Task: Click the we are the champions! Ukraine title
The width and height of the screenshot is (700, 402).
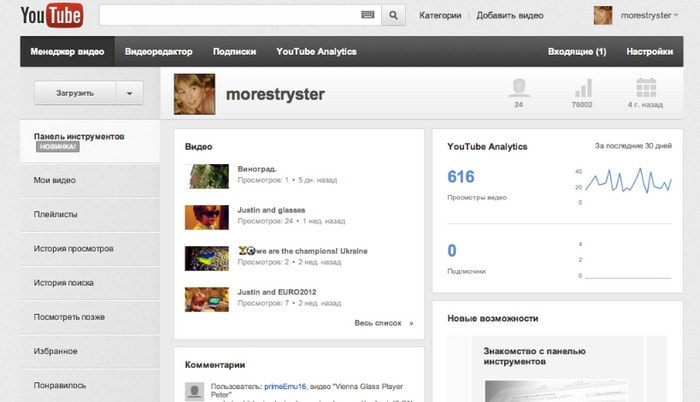Action: pyautogui.click(x=303, y=251)
